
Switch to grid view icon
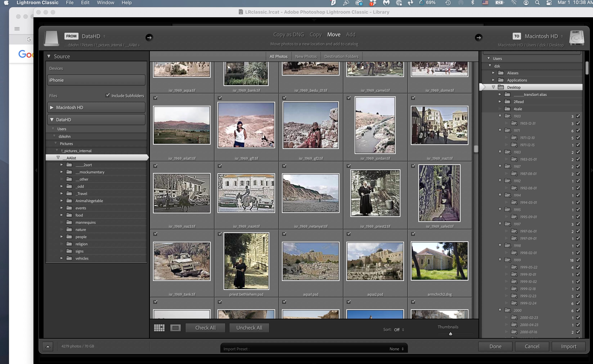159,328
